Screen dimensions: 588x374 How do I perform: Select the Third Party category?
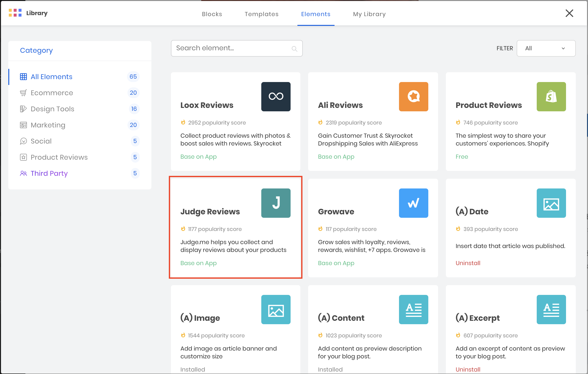49,173
